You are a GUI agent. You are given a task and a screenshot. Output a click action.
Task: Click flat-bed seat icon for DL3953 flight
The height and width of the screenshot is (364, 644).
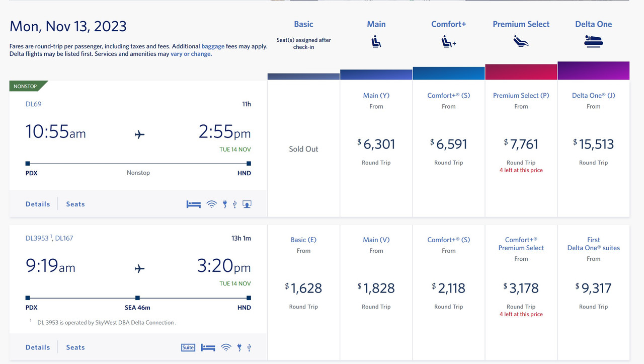pyautogui.click(x=208, y=347)
